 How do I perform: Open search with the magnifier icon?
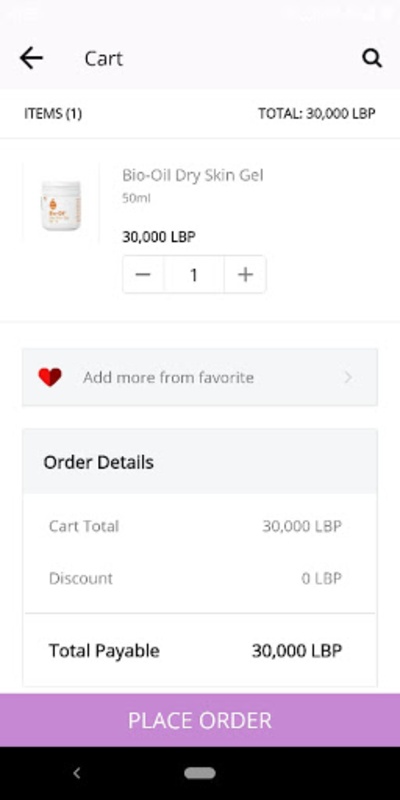[x=372, y=58]
